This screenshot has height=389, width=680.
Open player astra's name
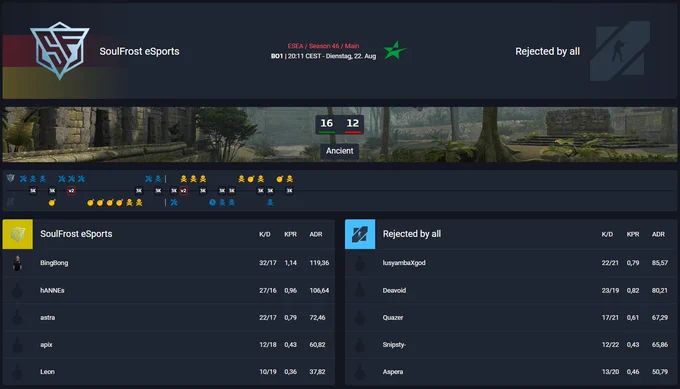click(x=48, y=318)
